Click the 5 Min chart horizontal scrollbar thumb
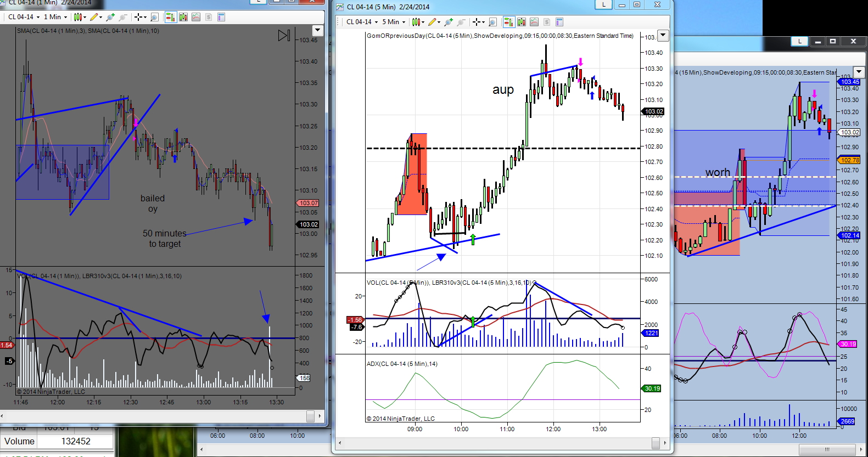 point(656,443)
